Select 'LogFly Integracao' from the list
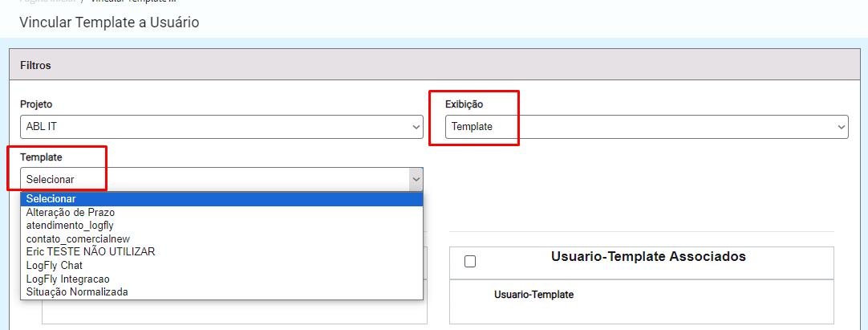 221,279
